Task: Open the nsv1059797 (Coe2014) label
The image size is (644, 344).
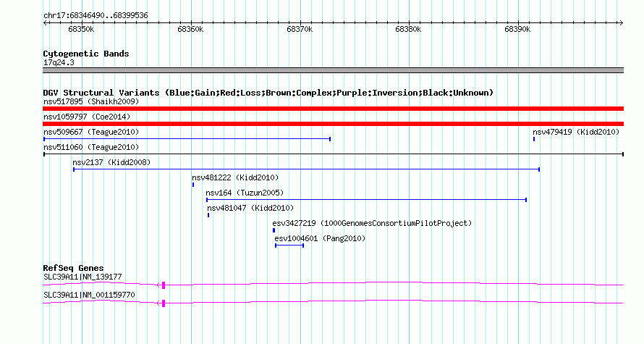Action: (x=87, y=117)
